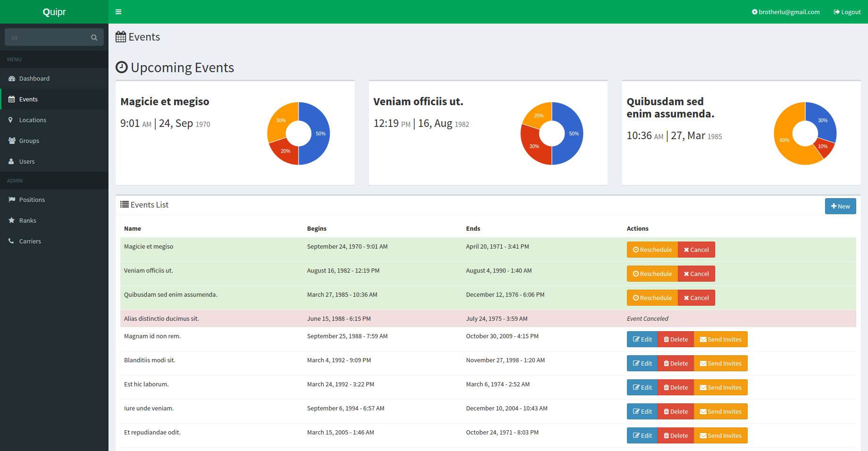Click the Event Canceled status text

647,318
